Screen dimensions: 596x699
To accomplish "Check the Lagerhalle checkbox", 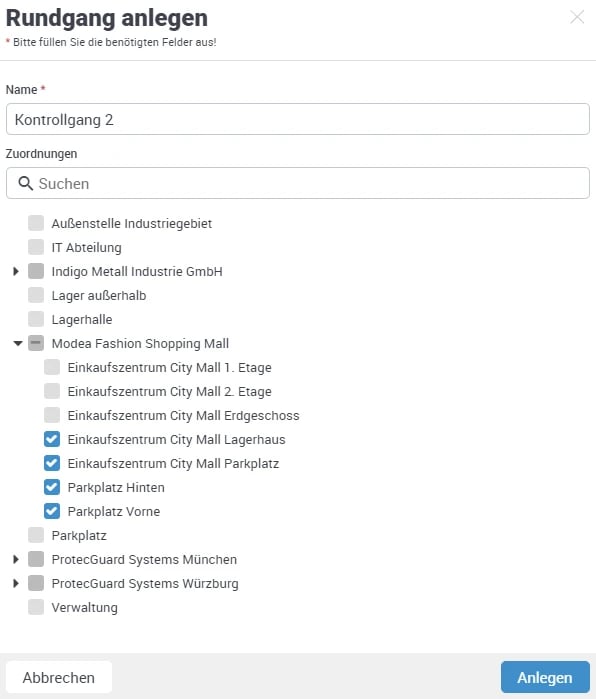I will tap(36, 319).
